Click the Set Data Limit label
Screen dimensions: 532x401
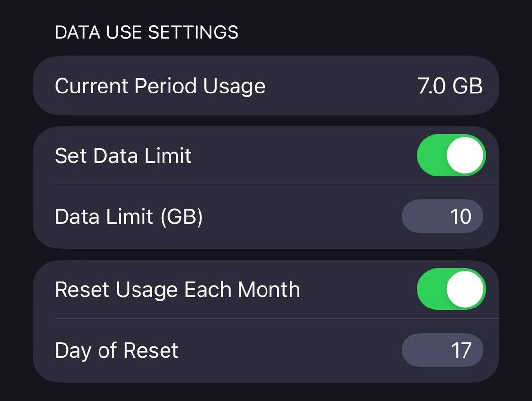pos(123,155)
